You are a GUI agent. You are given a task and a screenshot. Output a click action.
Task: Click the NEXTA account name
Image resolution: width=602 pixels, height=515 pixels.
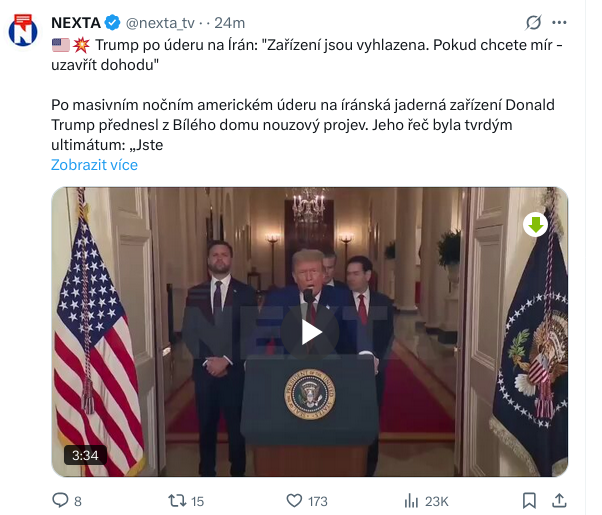tap(76, 23)
